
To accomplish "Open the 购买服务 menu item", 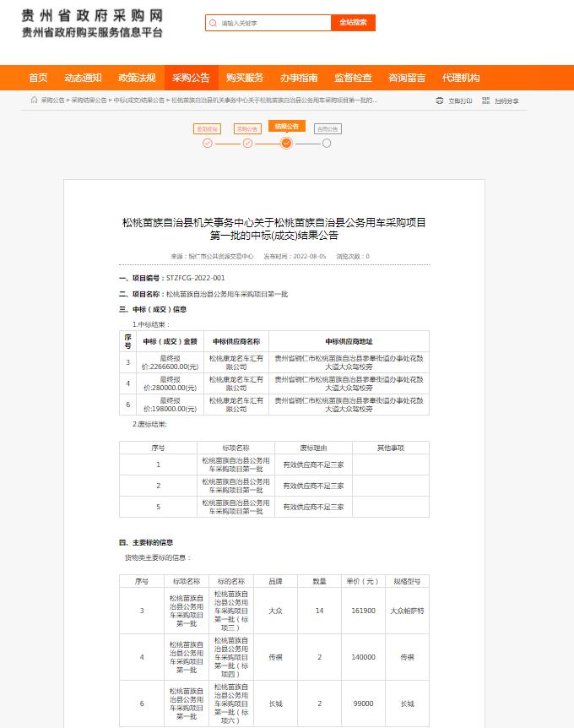I will click(245, 78).
